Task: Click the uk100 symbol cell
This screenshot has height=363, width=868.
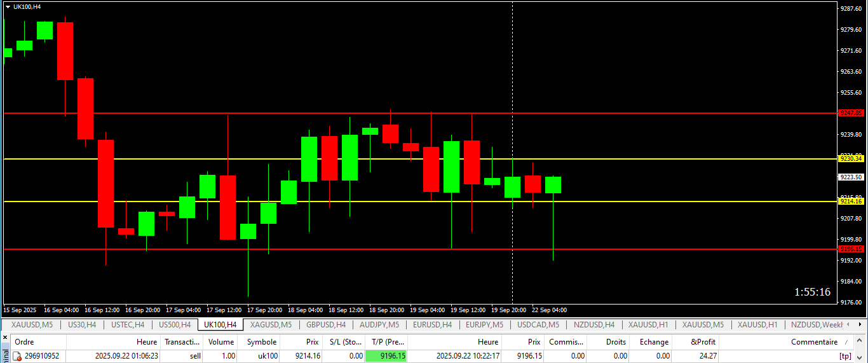Action: [x=268, y=356]
